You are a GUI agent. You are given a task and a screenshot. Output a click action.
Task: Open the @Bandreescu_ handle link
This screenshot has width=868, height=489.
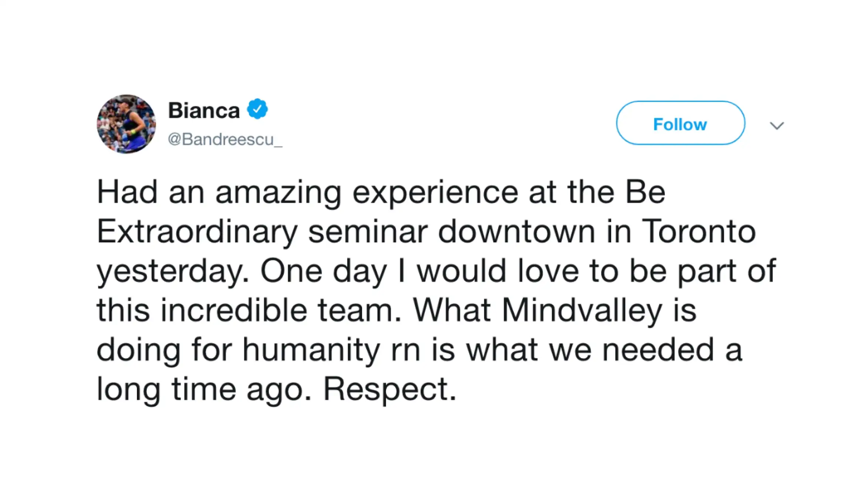(x=225, y=139)
